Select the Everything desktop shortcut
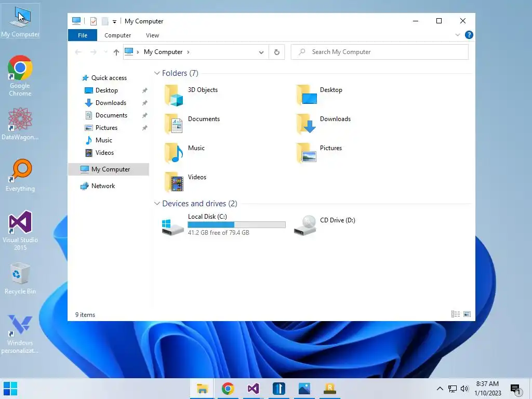This screenshot has width=532, height=399. [20, 176]
